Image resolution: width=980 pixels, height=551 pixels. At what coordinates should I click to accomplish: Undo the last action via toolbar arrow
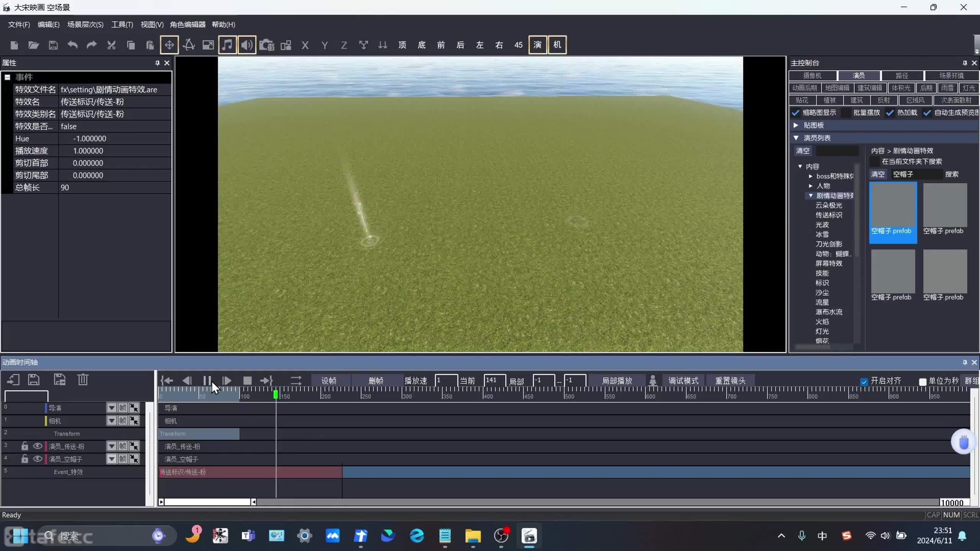point(72,45)
